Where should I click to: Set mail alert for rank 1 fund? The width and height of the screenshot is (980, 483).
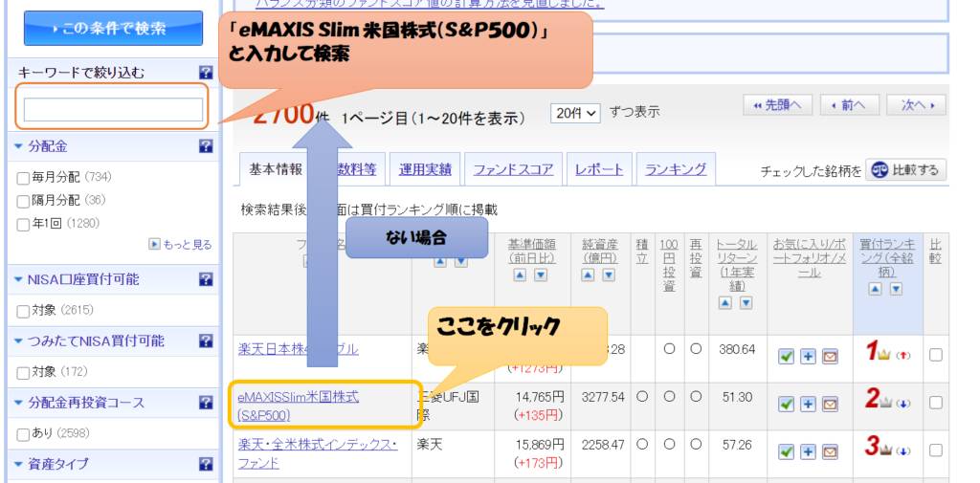(830, 356)
